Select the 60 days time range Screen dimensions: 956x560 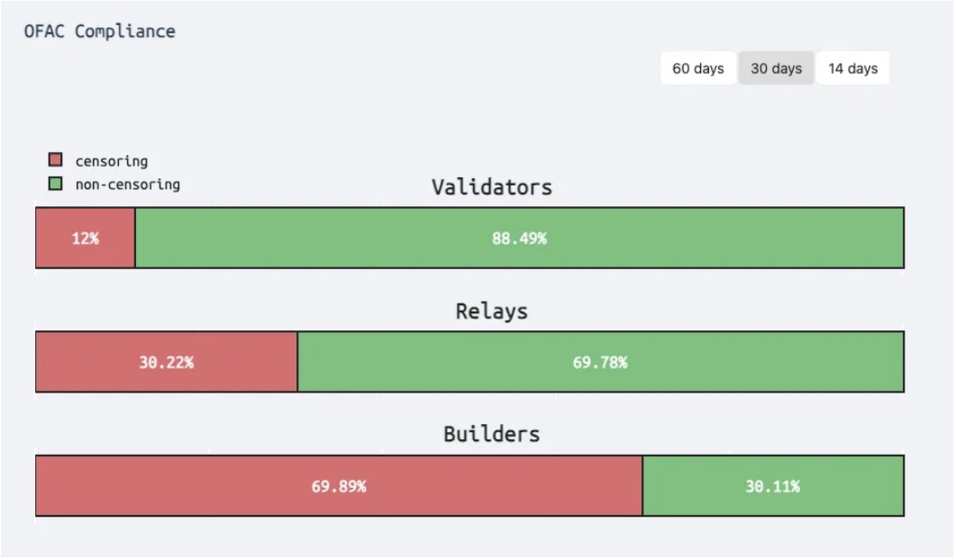(x=698, y=68)
